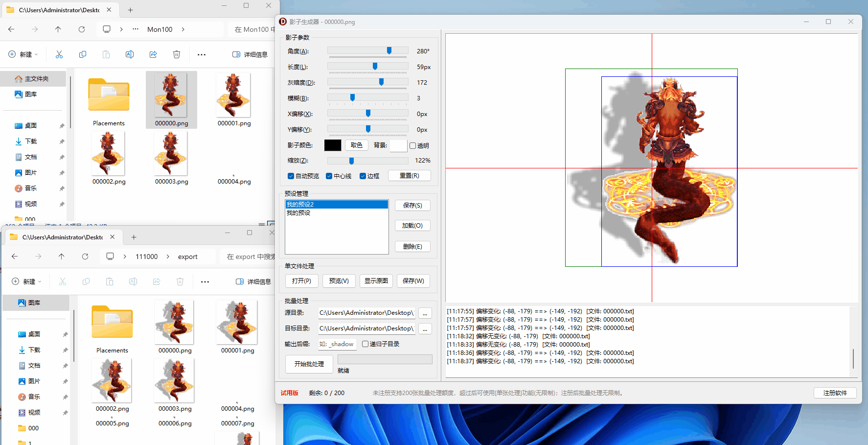
Task: Click the refresh icon in Mon100 Explorer
Action: pos(82,29)
